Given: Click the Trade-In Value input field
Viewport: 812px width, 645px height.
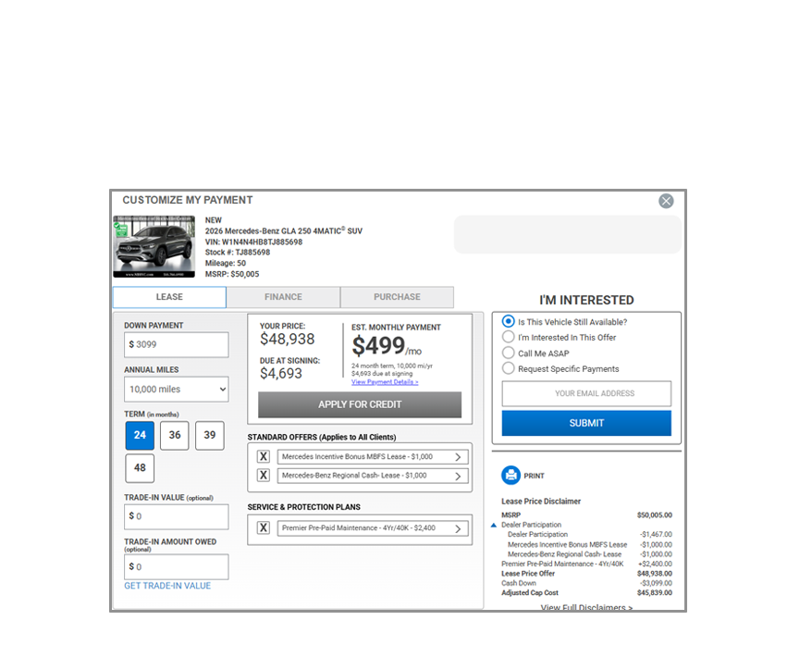Looking at the screenshot, I should [176, 516].
